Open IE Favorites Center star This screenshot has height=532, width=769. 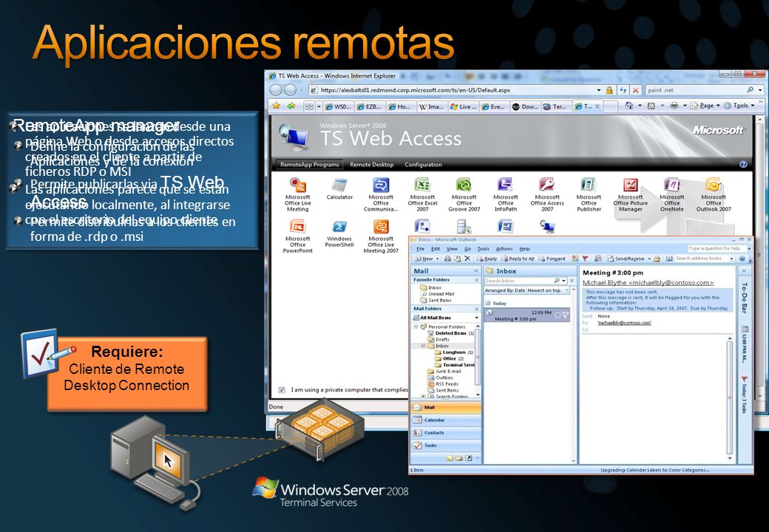tap(276, 106)
